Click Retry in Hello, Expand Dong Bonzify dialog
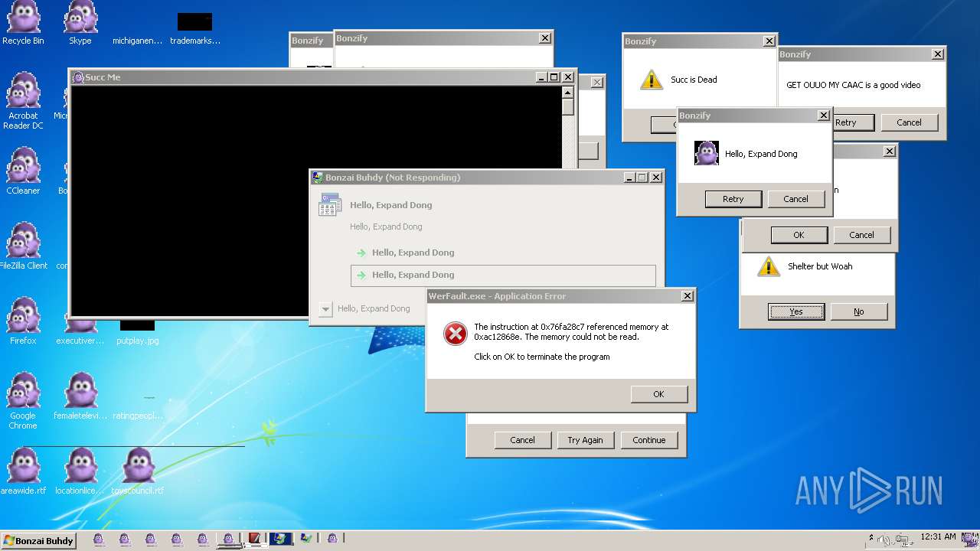The height and width of the screenshot is (551, 980). point(733,199)
